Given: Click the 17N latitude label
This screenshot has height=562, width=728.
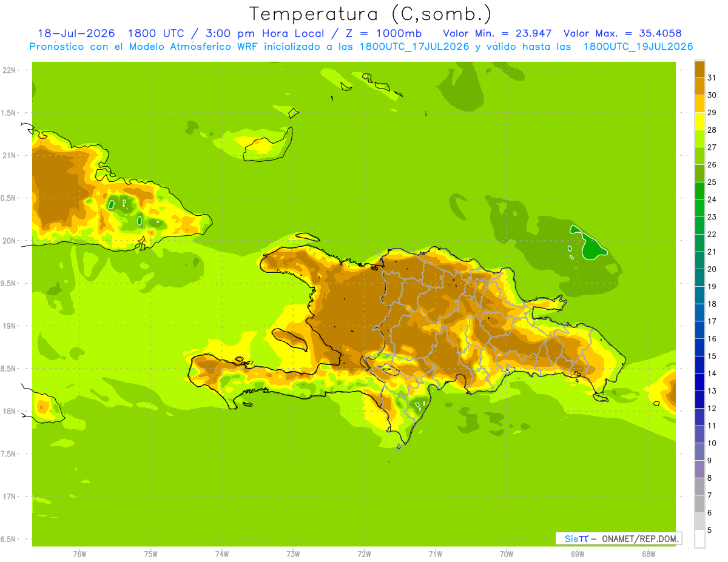Looking at the screenshot, I should click(8, 497).
